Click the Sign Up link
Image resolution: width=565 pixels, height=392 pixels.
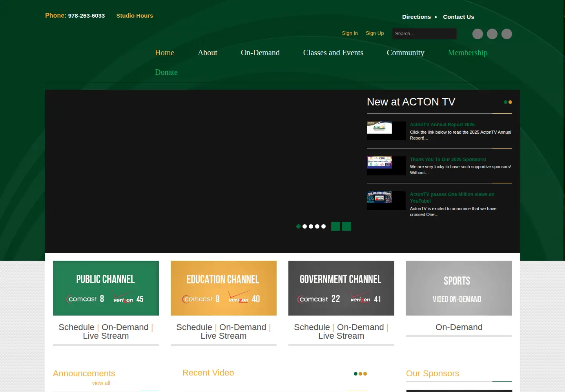[x=375, y=33]
